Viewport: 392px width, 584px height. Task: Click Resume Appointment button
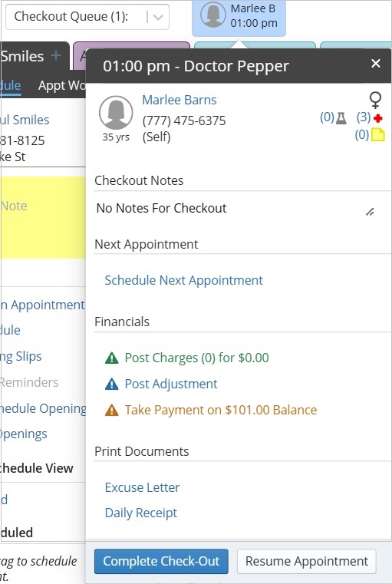pyautogui.click(x=307, y=561)
